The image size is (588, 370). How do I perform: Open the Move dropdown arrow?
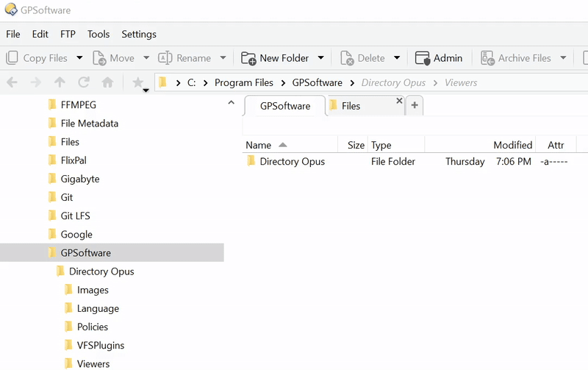146,58
